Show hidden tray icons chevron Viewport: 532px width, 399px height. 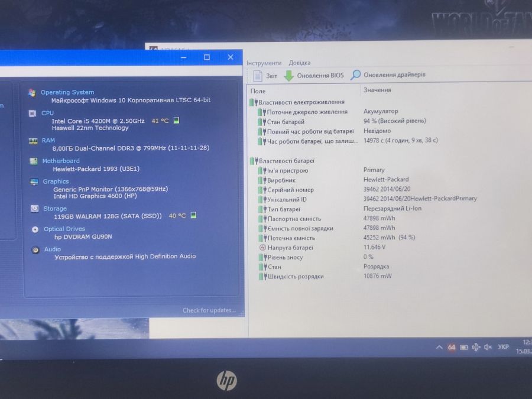[439, 347]
